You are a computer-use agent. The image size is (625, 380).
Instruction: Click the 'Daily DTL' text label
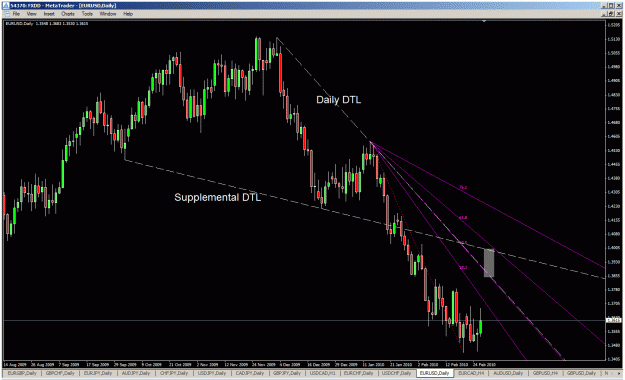click(338, 100)
